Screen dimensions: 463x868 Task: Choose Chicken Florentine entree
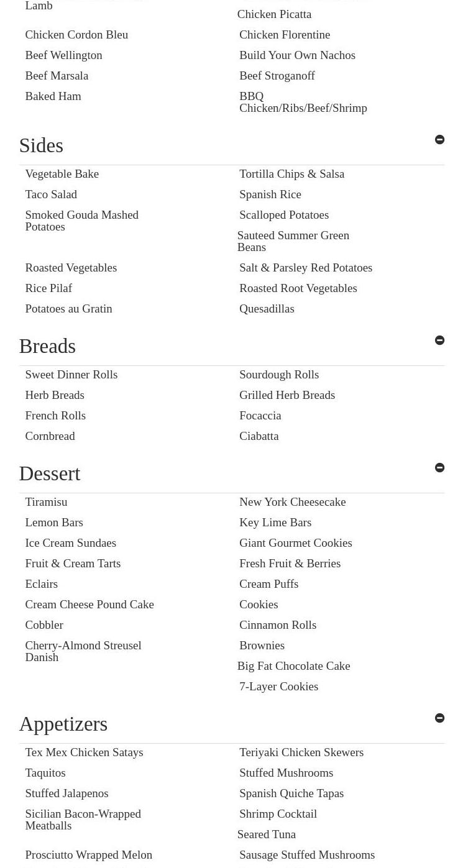point(285,35)
